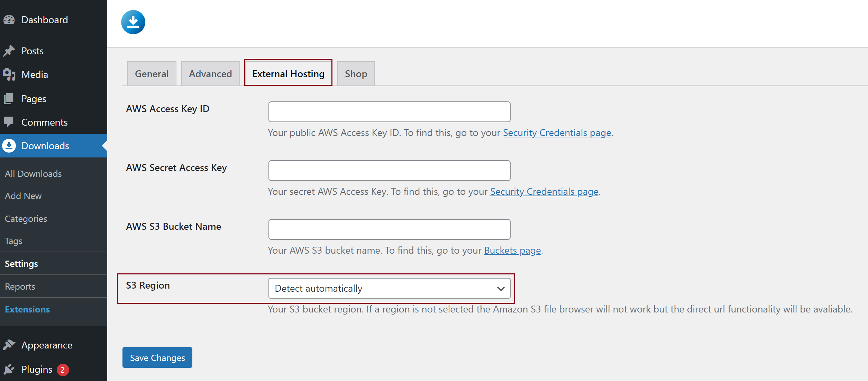This screenshot has width=868, height=381.
Task: Click the S3 Region label
Action: pos(148,285)
